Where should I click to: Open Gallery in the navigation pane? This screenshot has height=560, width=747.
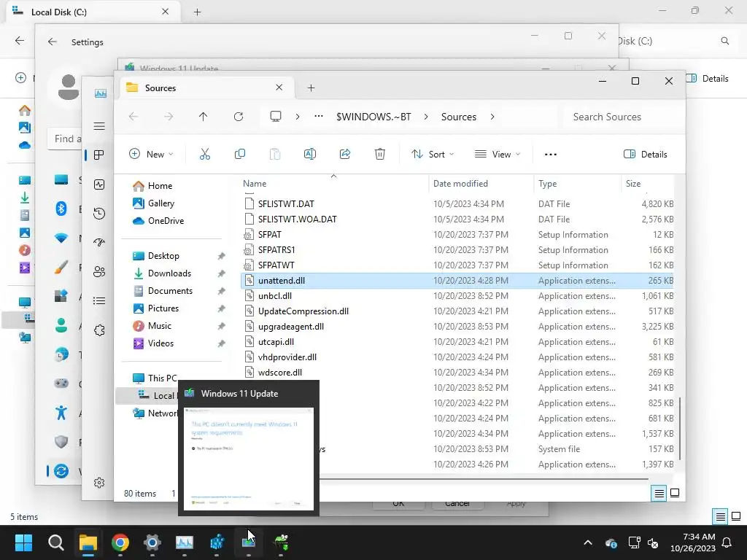coord(161,203)
